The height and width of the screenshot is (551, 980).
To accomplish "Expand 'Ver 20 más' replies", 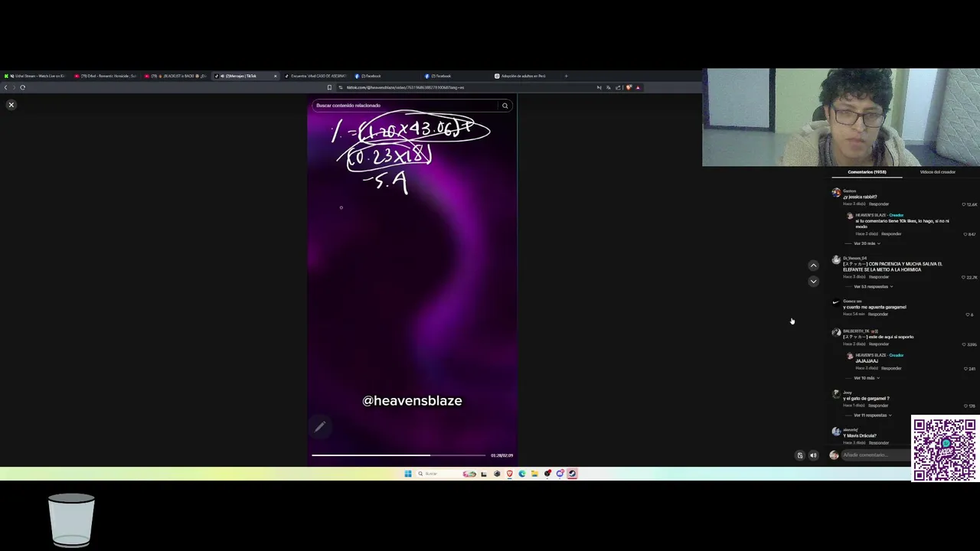I will [867, 243].
